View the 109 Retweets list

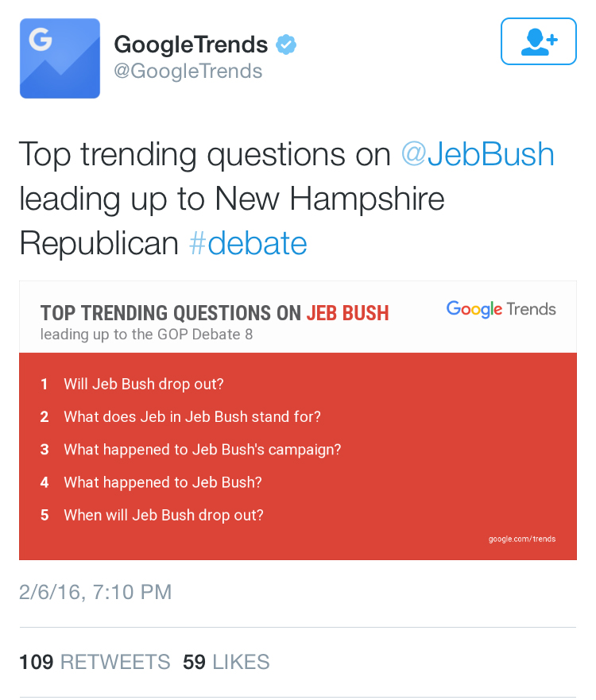pos(95,662)
